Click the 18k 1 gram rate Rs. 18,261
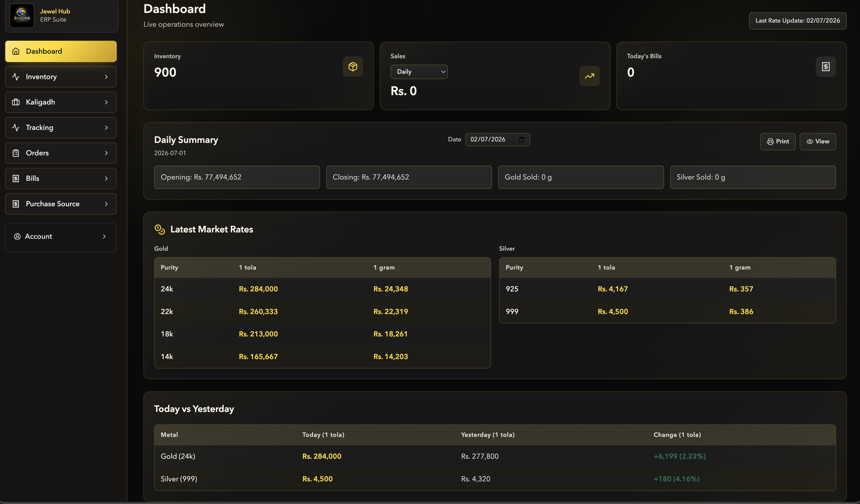 coord(390,334)
